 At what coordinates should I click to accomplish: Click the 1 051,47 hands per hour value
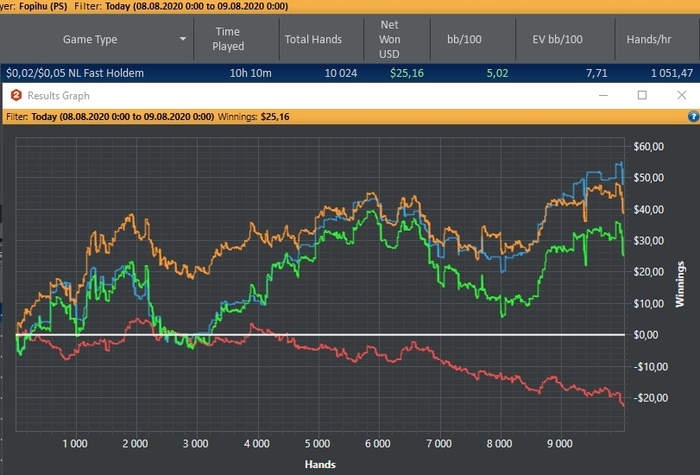[672, 73]
